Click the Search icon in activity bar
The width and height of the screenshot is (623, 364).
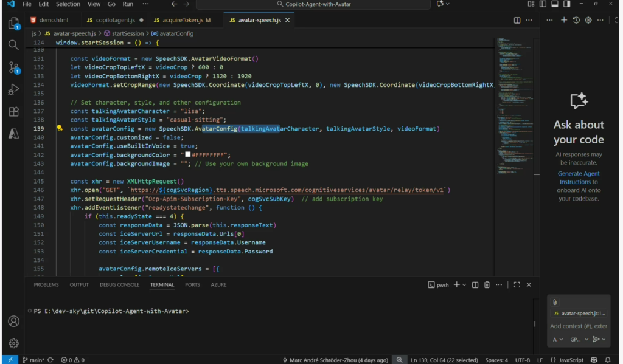(13, 45)
